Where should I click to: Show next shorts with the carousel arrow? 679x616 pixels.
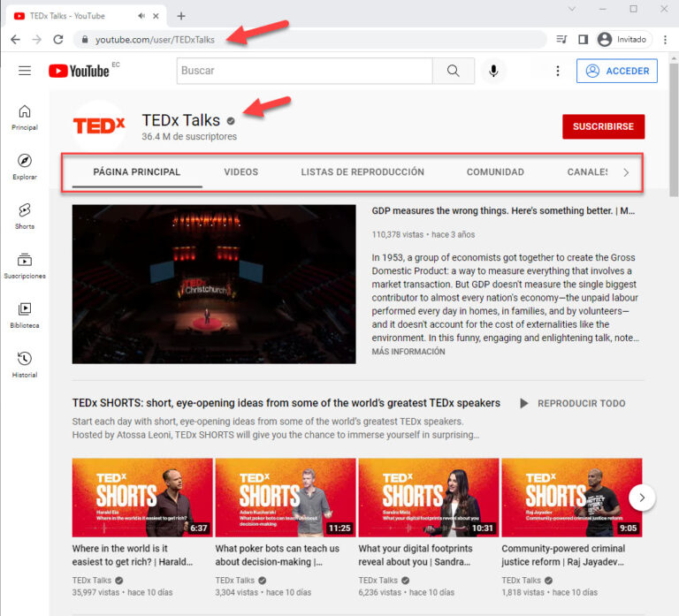coord(642,498)
